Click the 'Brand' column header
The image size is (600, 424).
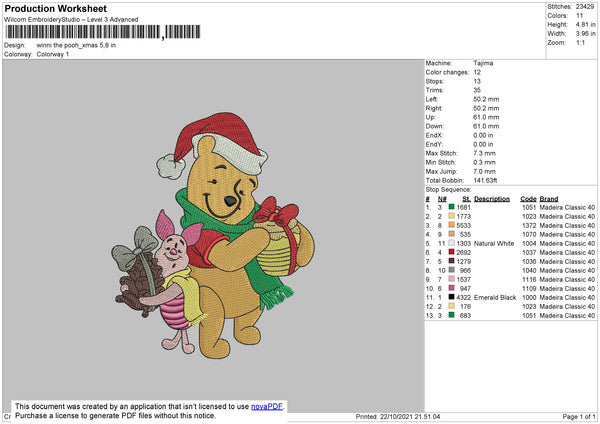[549, 199]
